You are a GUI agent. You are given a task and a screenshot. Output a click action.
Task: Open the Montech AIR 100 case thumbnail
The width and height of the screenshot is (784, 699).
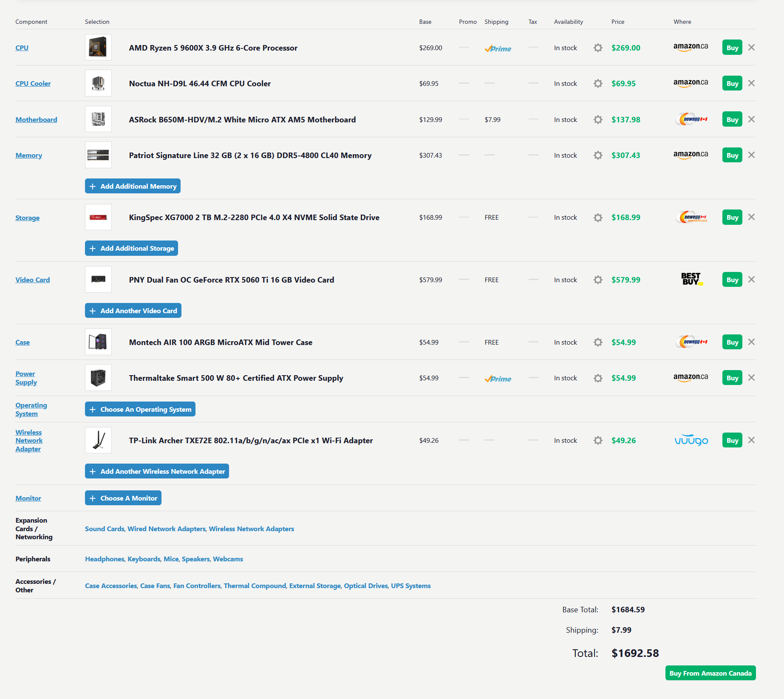(x=98, y=342)
